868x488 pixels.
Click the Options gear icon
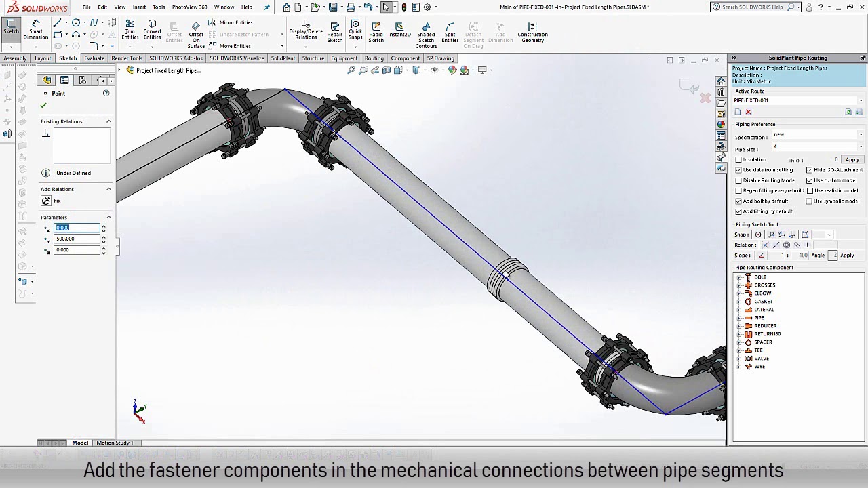(x=427, y=7)
